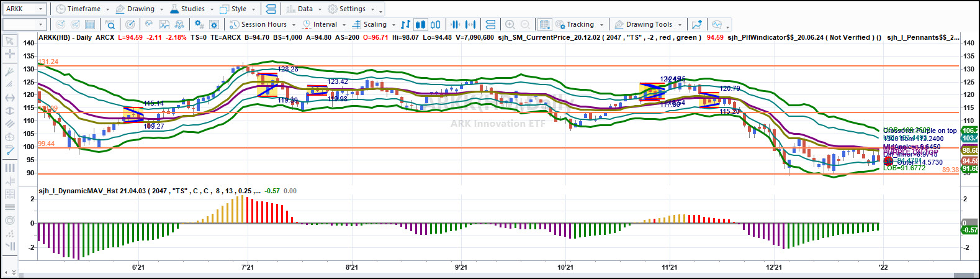The width and height of the screenshot is (980, 279).
Task: Expand the Timeframe dropdown arrow
Action: click(107, 9)
